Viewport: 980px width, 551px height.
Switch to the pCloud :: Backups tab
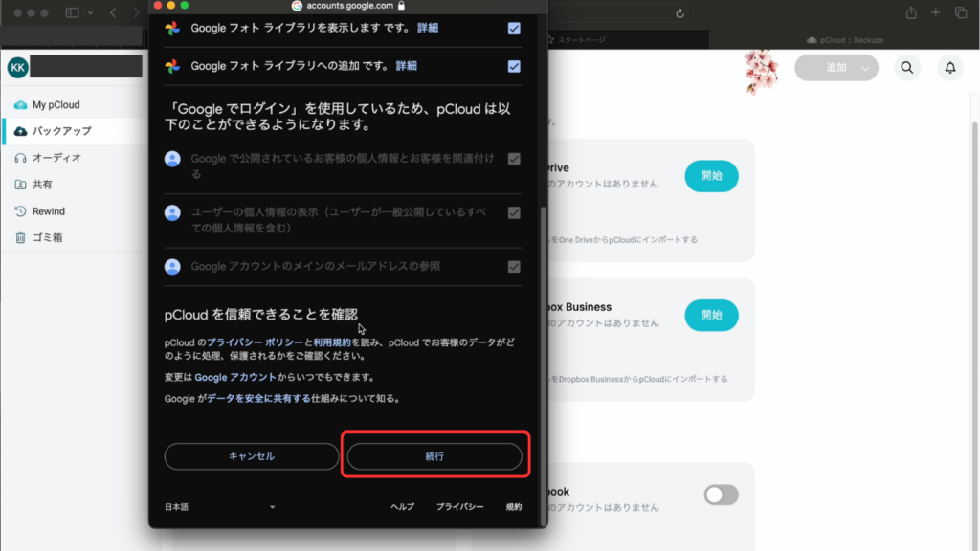pos(844,40)
